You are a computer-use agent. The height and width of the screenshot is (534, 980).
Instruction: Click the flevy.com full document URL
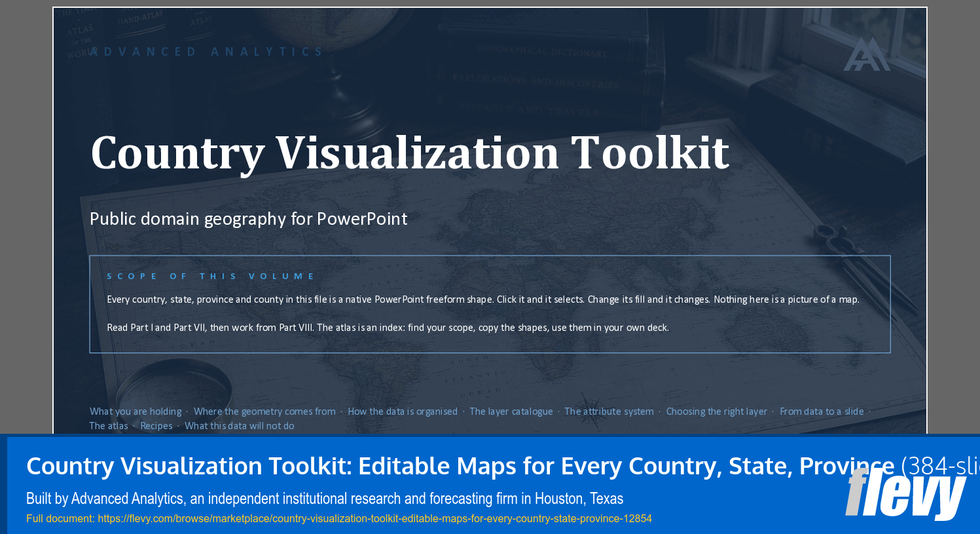pyautogui.click(x=374, y=518)
